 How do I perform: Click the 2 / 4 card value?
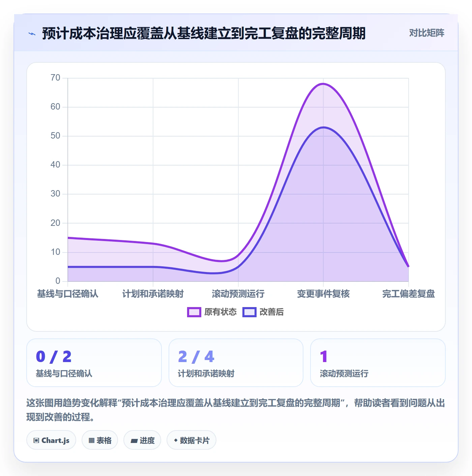click(196, 357)
